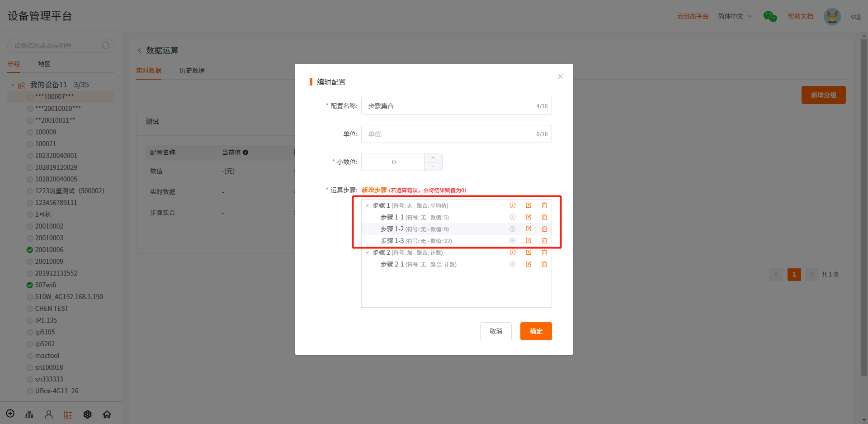Select device 20010006 in the device tree
The height and width of the screenshot is (424, 868).
(49, 250)
